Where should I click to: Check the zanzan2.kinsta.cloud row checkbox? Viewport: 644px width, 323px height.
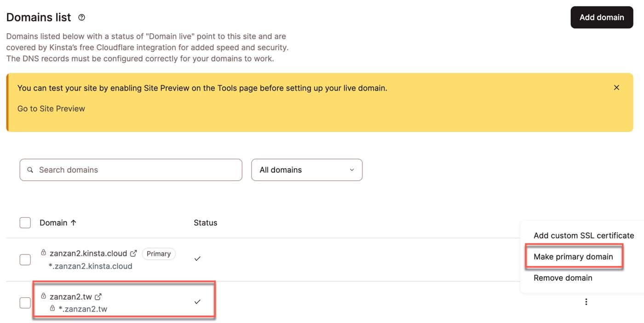(x=25, y=260)
